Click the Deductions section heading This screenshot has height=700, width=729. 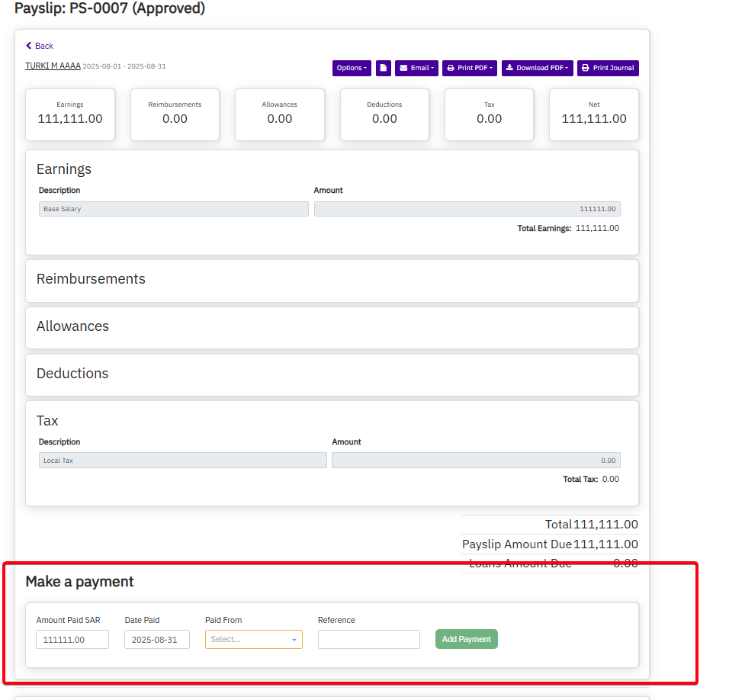(x=72, y=374)
